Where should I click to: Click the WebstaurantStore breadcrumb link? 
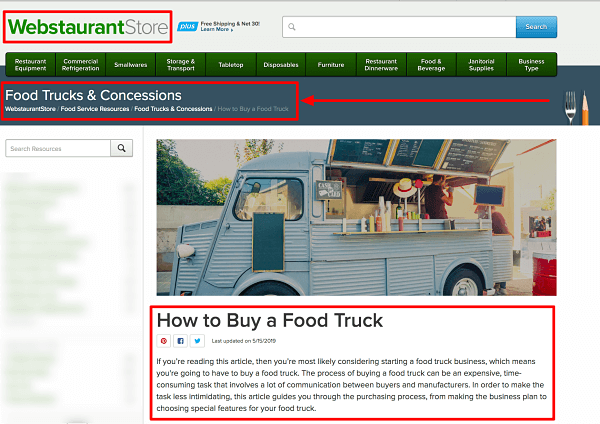click(30, 109)
